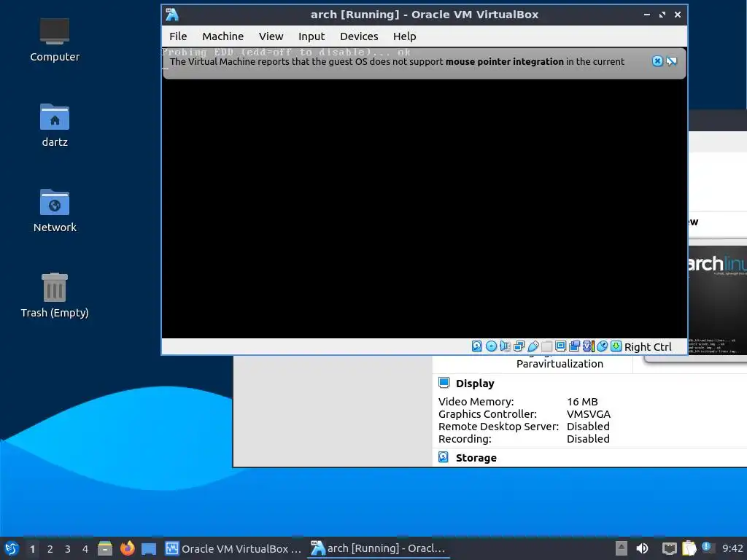Image resolution: width=747 pixels, height=560 pixels.
Task: Switch to Oracle VM VirtualBox Manager task
Action: click(233, 548)
